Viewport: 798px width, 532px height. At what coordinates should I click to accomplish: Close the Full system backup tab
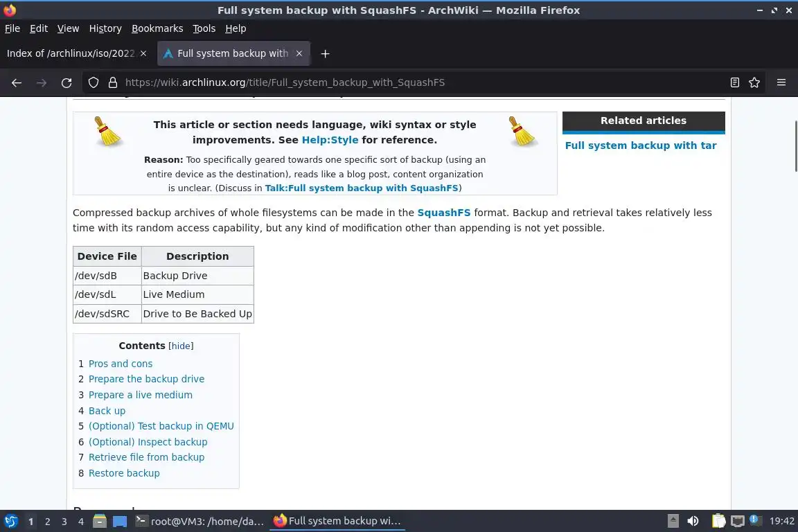pos(299,53)
